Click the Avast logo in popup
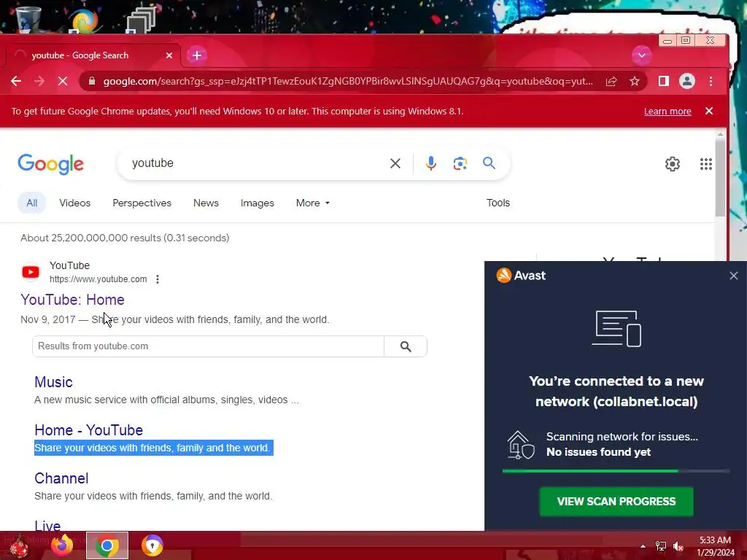The image size is (747, 560). (x=521, y=275)
